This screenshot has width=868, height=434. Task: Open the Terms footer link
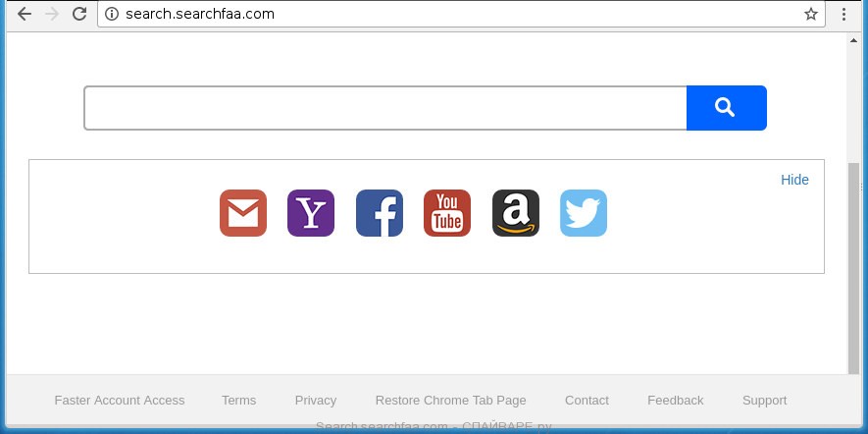(x=238, y=401)
